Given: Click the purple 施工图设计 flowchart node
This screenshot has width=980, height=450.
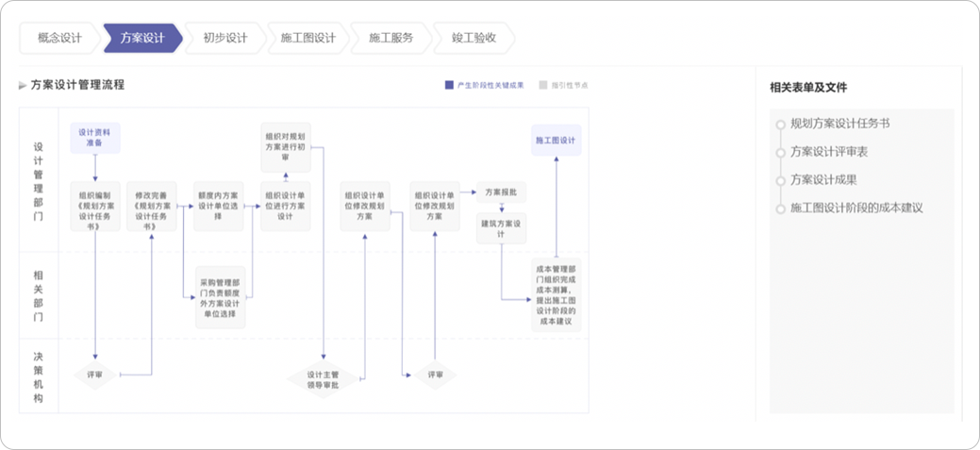Looking at the screenshot, I should click(556, 141).
